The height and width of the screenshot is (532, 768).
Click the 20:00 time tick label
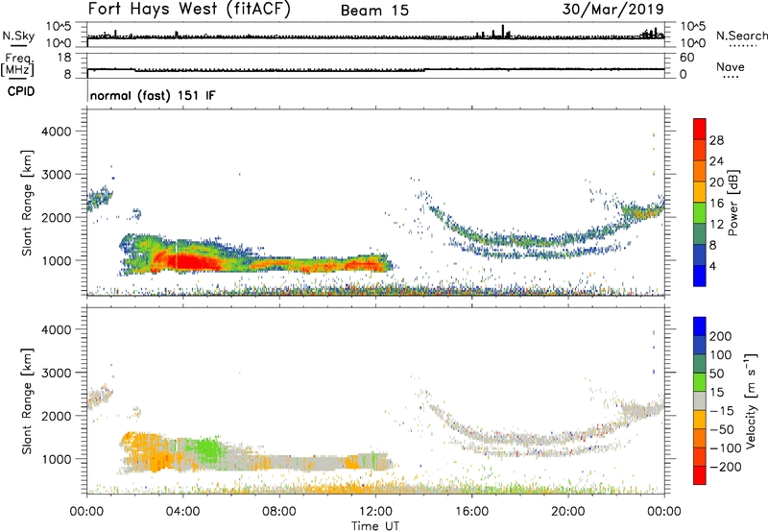click(568, 512)
